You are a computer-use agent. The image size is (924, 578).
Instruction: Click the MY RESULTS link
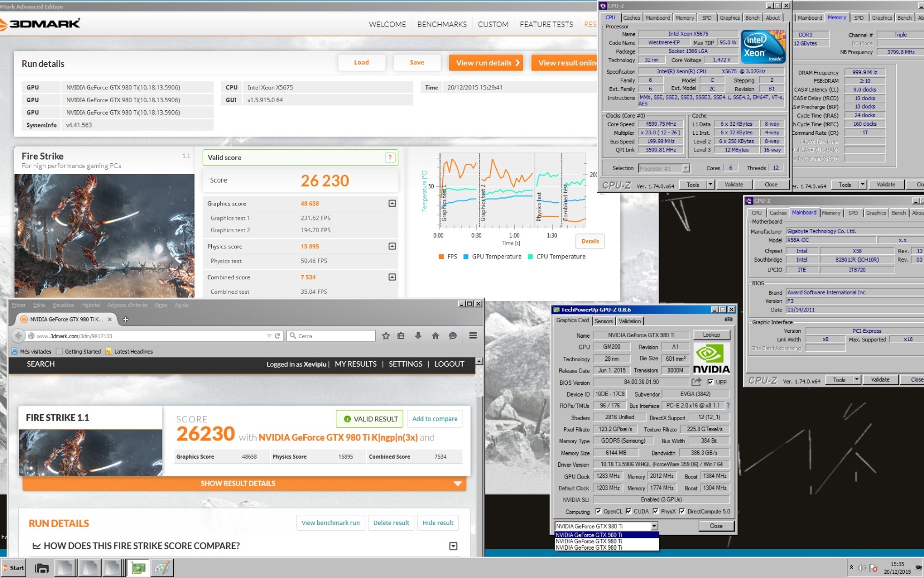pyautogui.click(x=356, y=364)
